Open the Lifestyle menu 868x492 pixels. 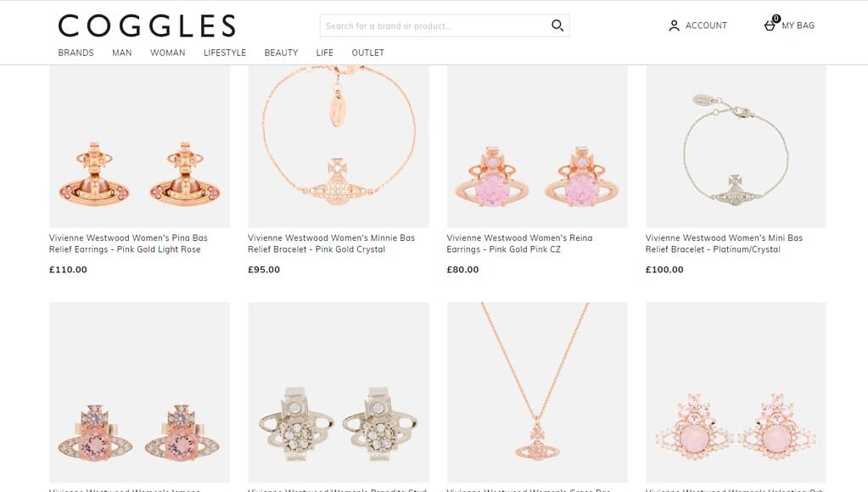click(x=225, y=53)
